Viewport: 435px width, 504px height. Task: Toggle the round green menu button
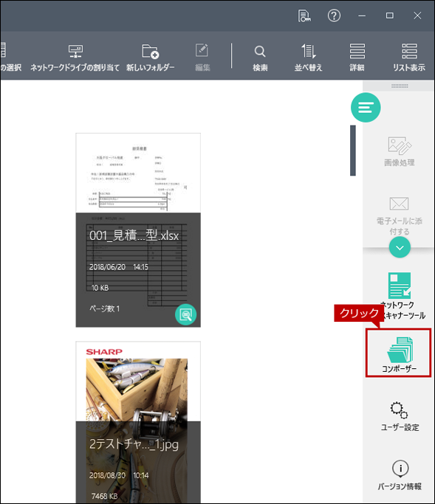(x=366, y=107)
